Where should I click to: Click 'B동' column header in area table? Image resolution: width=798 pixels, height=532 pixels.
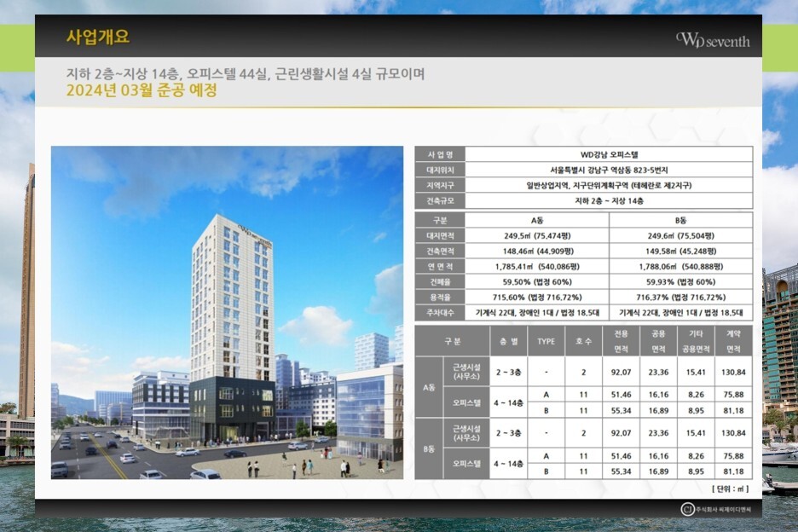[680, 221]
